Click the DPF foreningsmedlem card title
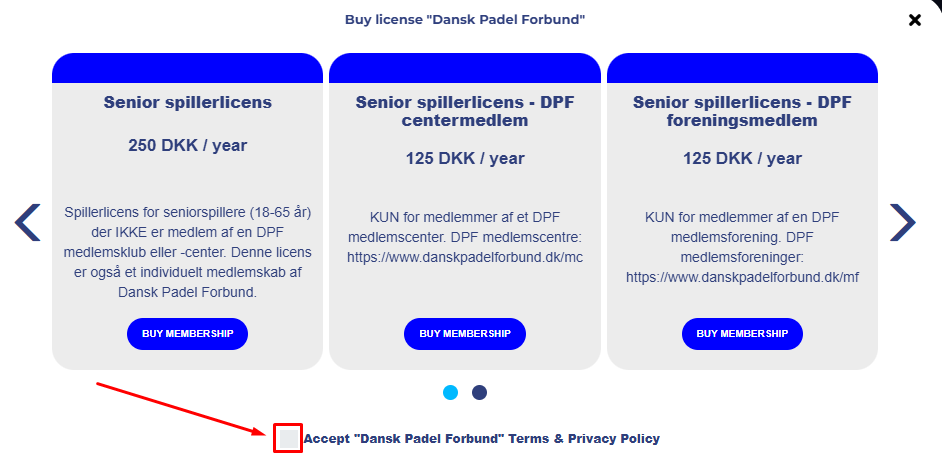 pos(742,111)
